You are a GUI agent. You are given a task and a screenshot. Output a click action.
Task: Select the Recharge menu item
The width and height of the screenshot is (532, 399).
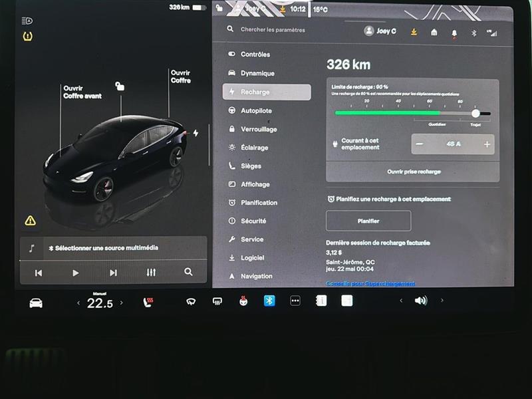click(267, 92)
